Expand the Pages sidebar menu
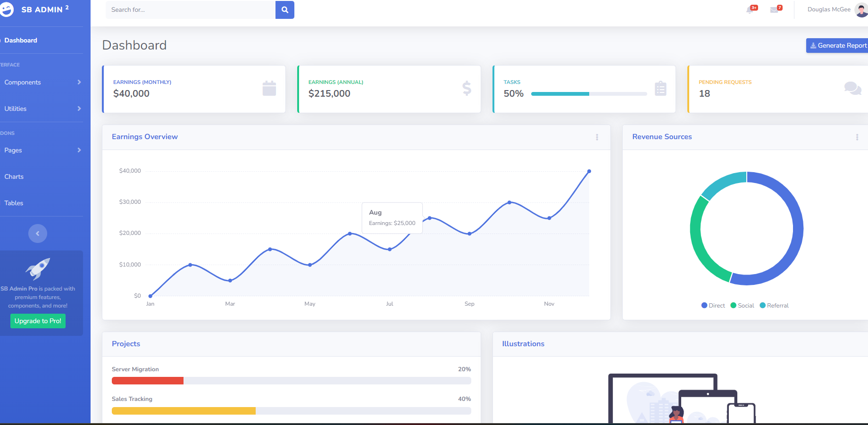This screenshot has width=868, height=425. (x=42, y=150)
